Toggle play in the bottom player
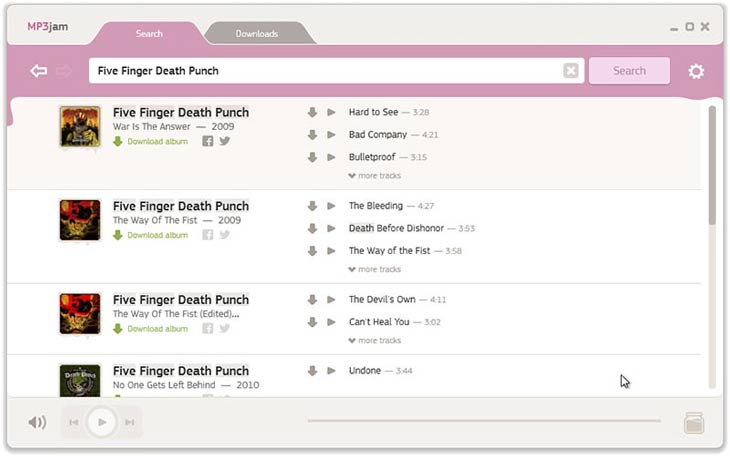Screen dimensions: 730x456 pyautogui.click(x=101, y=422)
